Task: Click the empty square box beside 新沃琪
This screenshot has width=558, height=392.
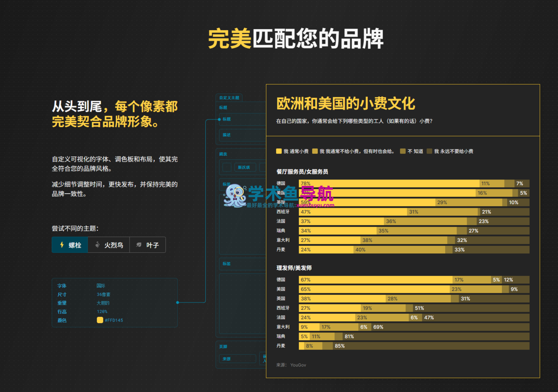Action: (x=227, y=167)
